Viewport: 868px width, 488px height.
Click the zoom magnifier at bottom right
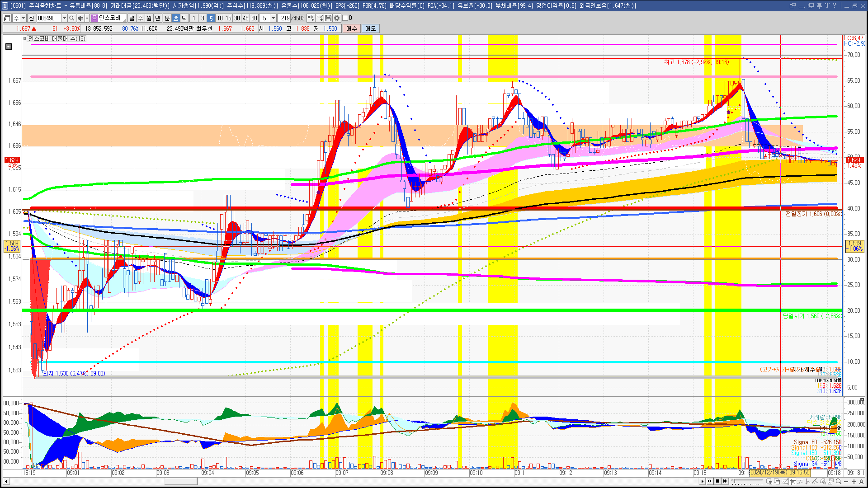(839, 482)
